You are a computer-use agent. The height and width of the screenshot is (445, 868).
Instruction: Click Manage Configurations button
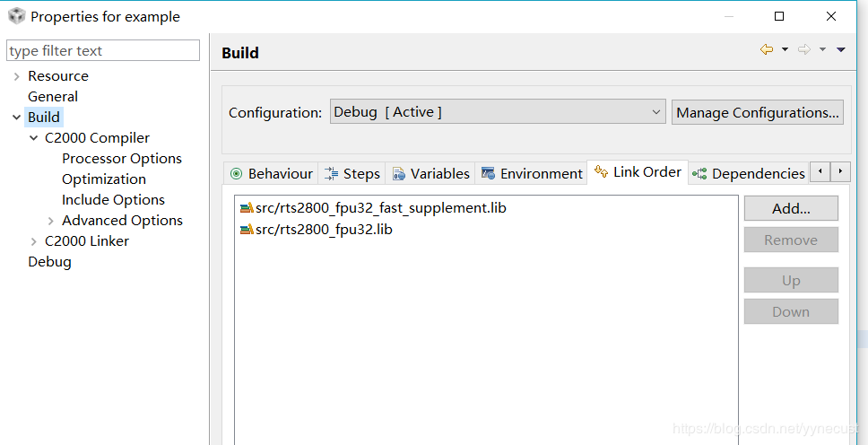[757, 112]
